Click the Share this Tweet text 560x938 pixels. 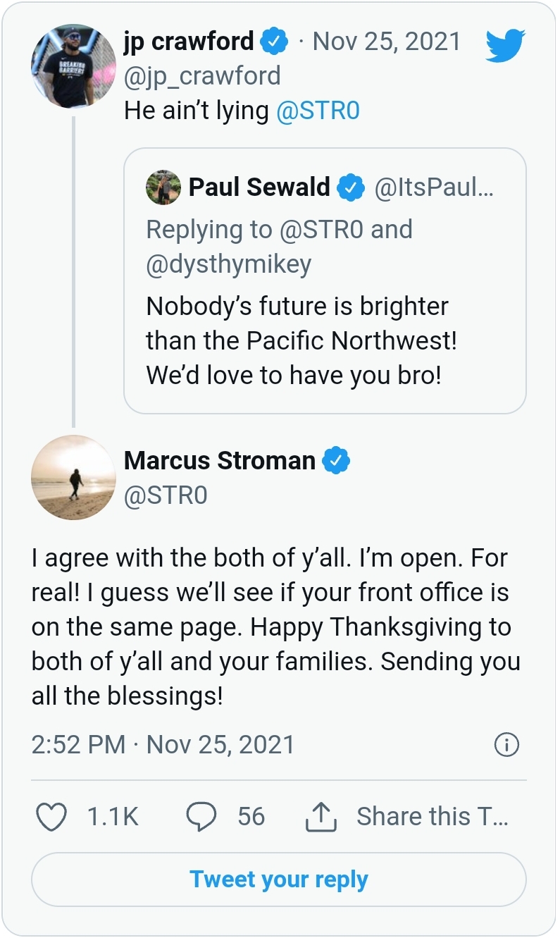432,817
